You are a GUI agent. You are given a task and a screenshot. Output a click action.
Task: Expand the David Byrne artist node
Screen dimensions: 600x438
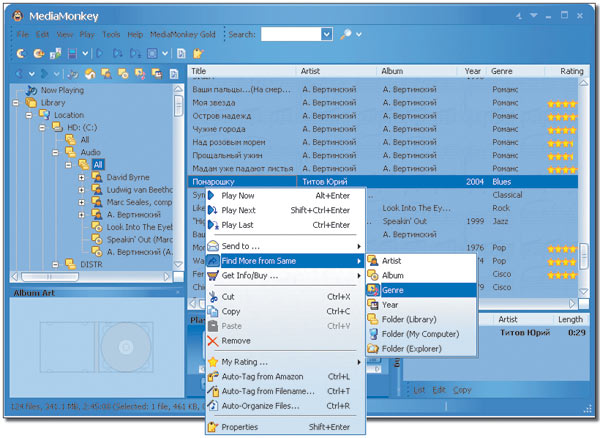pos(82,177)
